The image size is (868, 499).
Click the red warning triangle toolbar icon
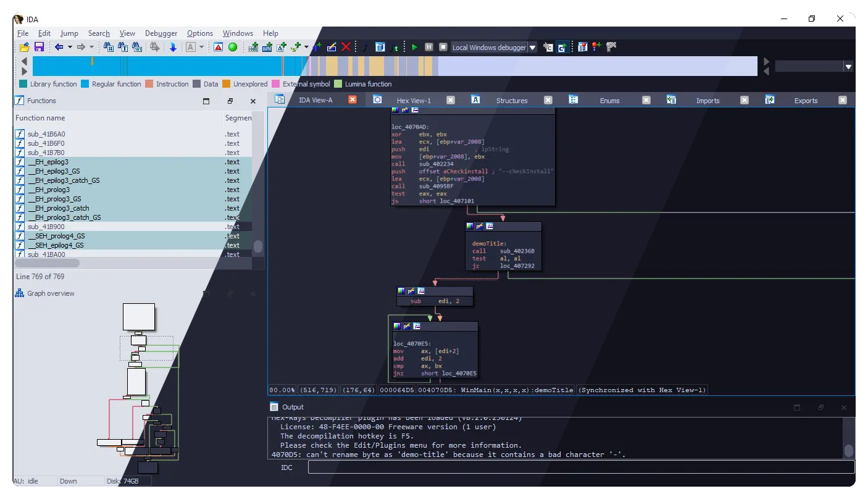(219, 47)
